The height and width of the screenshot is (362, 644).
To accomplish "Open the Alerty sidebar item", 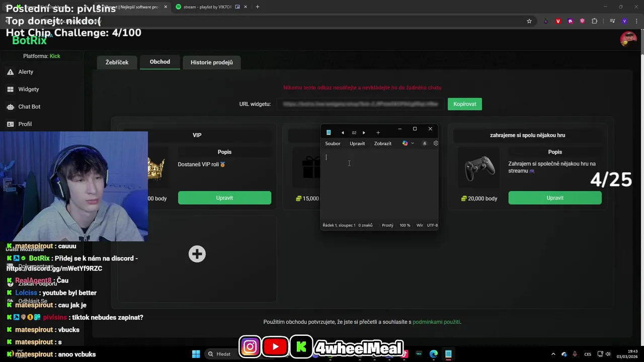I will [x=25, y=72].
